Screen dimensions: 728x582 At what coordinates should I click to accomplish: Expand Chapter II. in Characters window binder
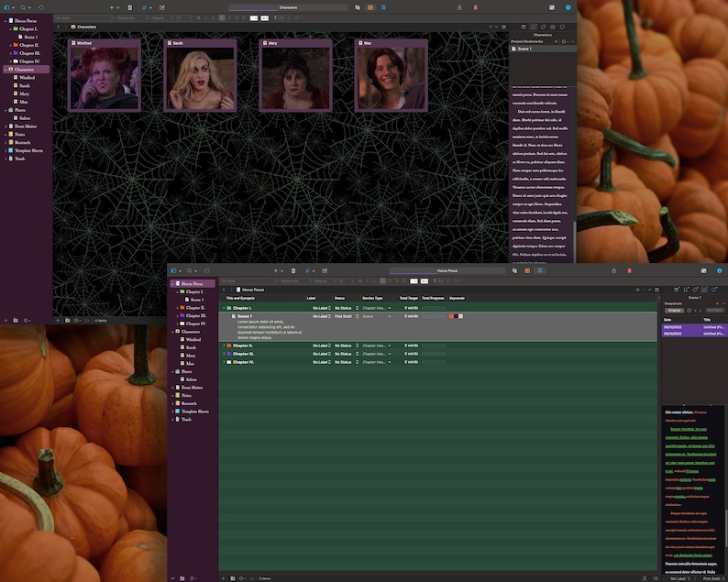(10, 45)
